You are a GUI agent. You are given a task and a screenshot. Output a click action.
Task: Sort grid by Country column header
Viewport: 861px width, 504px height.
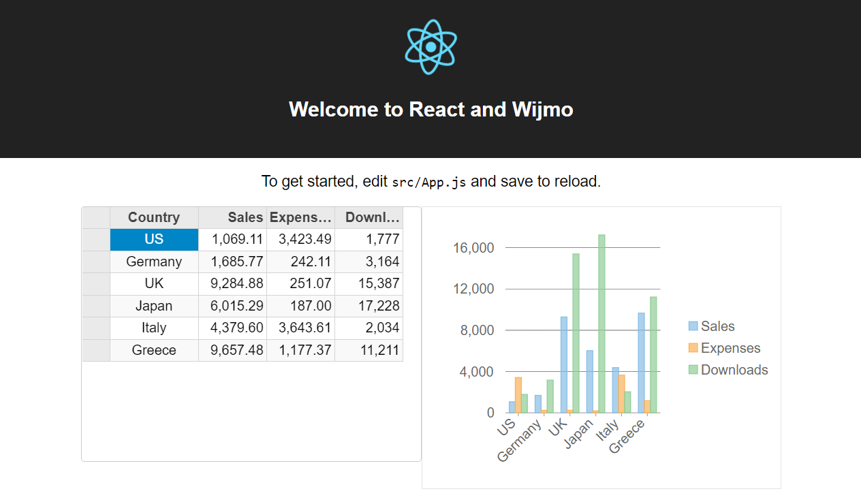coord(154,217)
